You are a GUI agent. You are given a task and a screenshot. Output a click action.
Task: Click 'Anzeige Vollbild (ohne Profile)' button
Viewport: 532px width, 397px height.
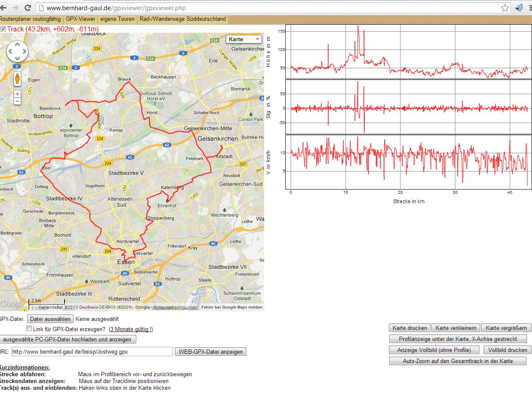click(x=434, y=350)
